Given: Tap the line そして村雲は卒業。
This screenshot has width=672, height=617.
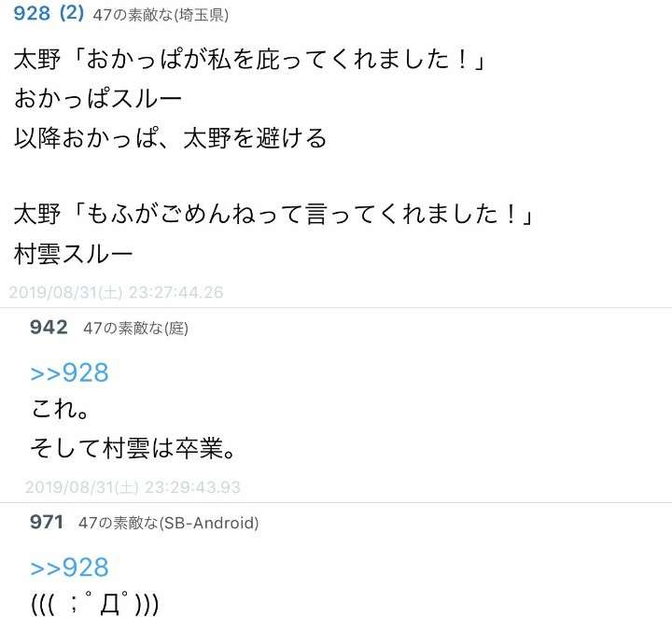Looking at the screenshot, I should [133, 448].
